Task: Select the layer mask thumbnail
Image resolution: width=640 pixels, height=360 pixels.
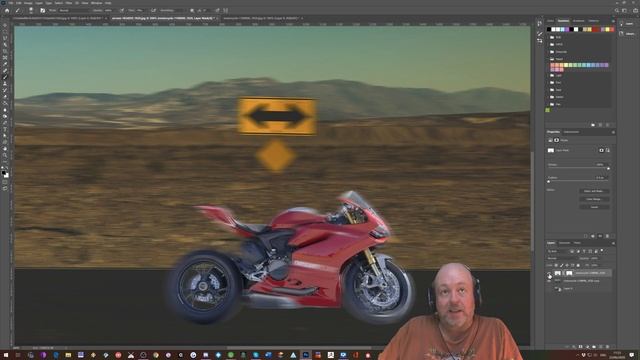Action: tap(569, 273)
